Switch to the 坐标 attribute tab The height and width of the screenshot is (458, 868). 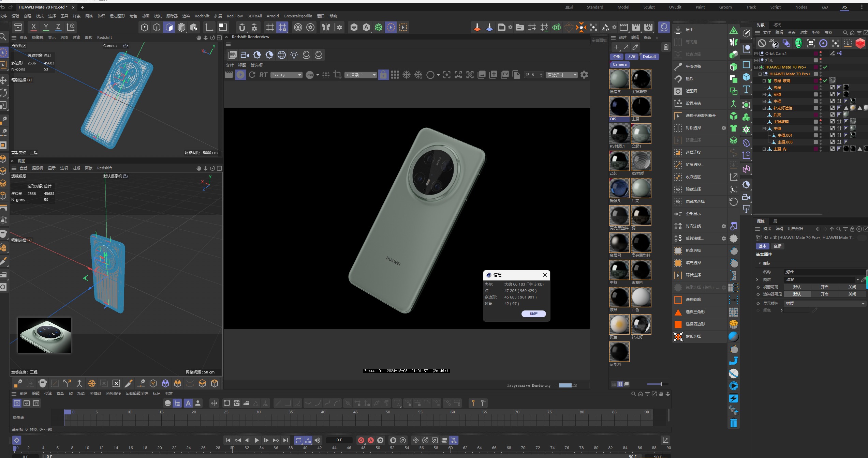778,246
